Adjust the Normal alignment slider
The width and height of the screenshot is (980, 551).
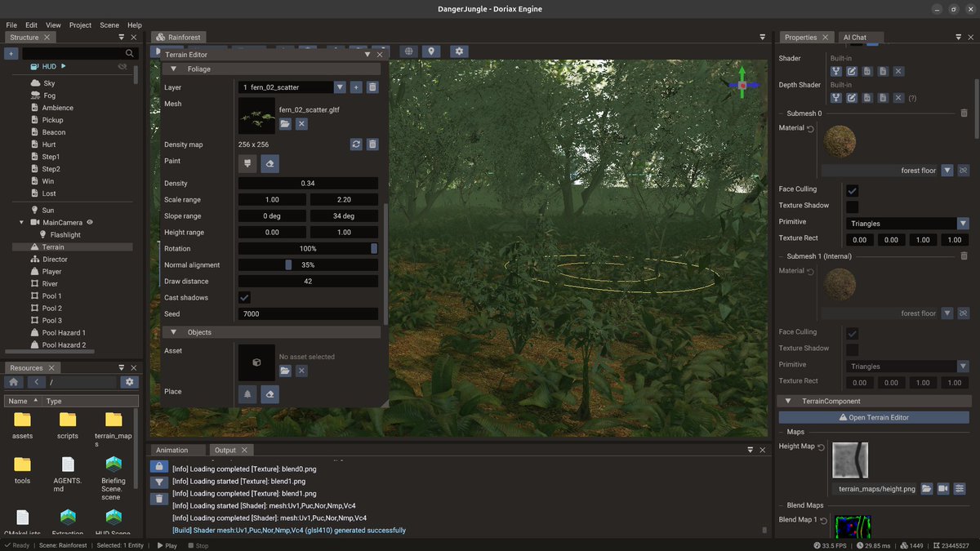[x=308, y=264]
